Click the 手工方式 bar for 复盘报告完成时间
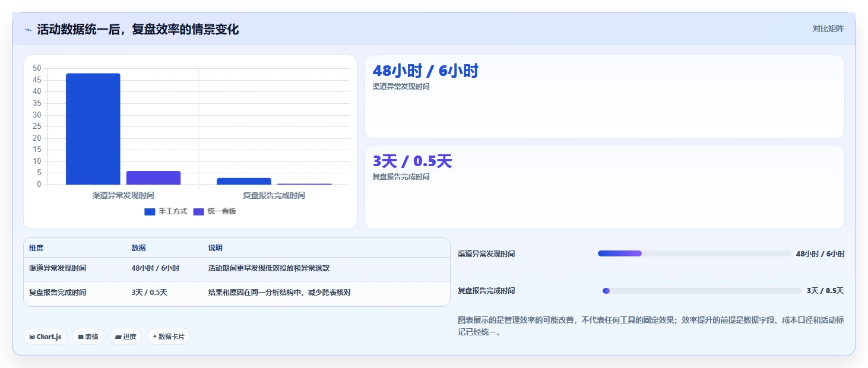The height and width of the screenshot is (368, 868). pos(244,181)
